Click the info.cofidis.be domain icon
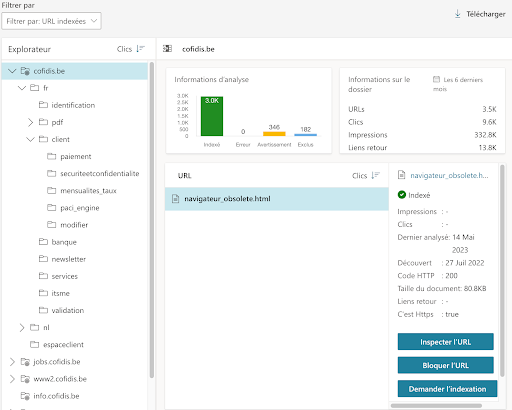512x410 pixels. tap(25, 396)
